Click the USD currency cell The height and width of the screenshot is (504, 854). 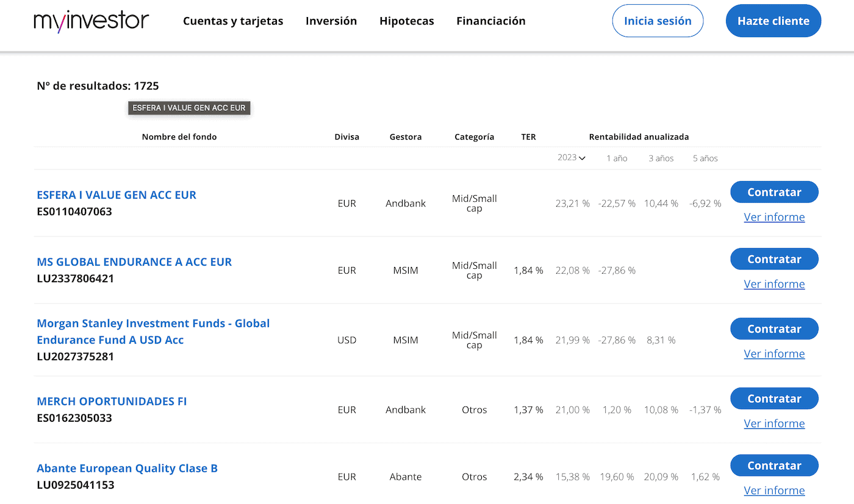point(347,340)
